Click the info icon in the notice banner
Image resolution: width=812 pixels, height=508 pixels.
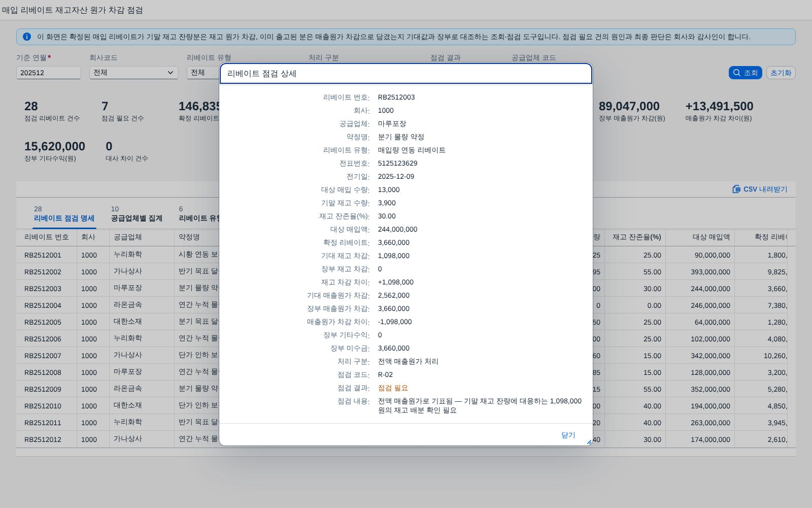(x=27, y=37)
